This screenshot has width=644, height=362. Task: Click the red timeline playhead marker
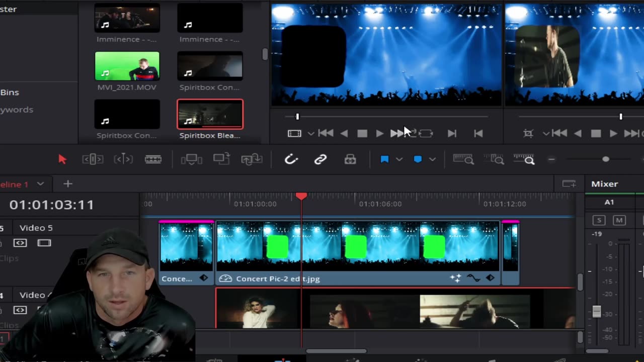(x=301, y=196)
